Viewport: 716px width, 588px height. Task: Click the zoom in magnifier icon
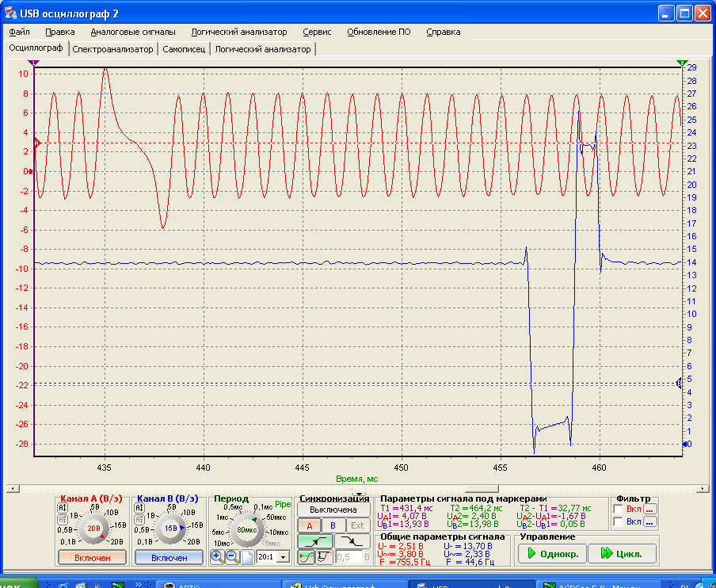[x=217, y=556]
